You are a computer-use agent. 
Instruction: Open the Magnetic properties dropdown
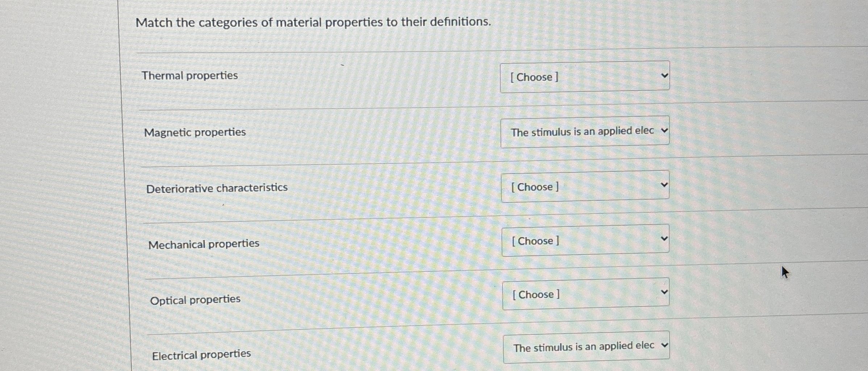585,131
